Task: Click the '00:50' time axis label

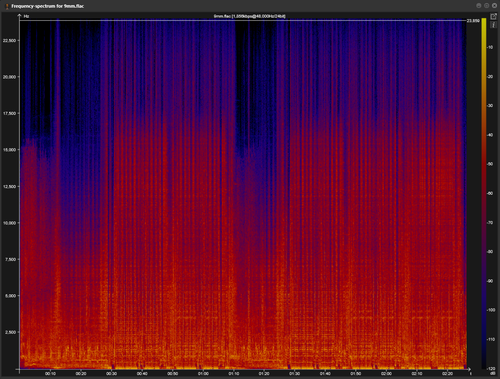Action: point(173,374)
